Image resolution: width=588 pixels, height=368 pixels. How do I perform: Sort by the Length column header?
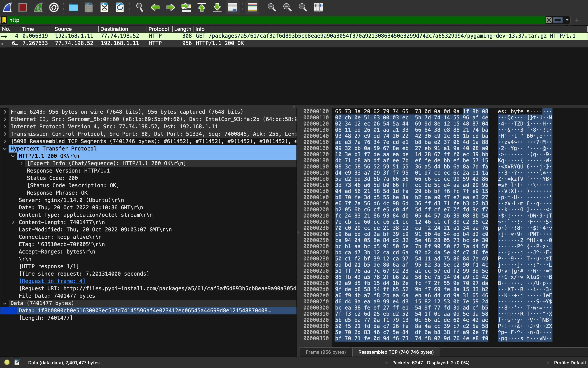pyautogui.click(x=183, y=29)
